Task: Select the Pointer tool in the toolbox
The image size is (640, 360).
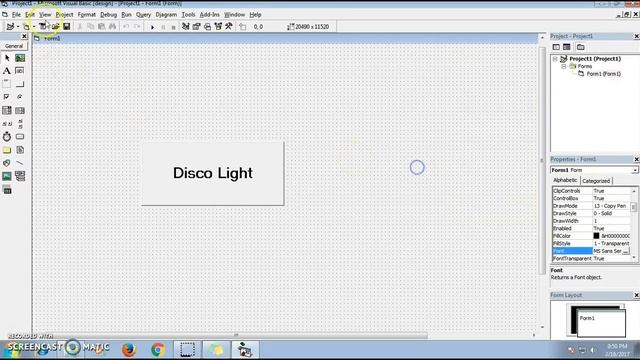Action: [7, 58]
